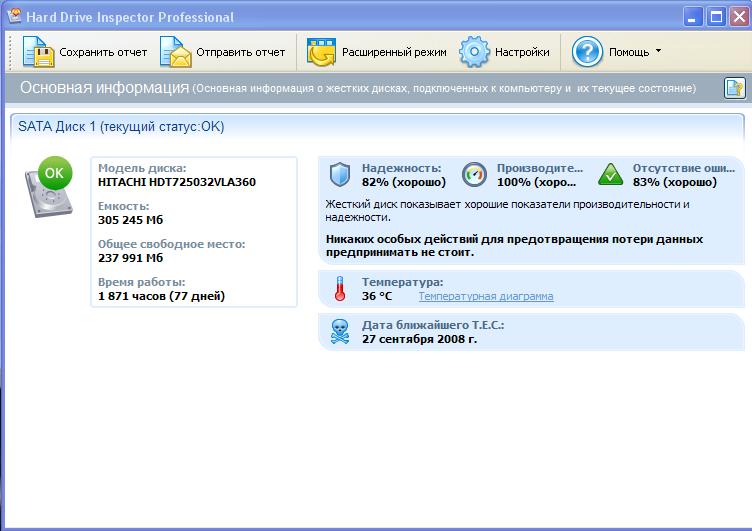Close the Hard Drive Inspector window
752x531 pixels.
(739, 17)
